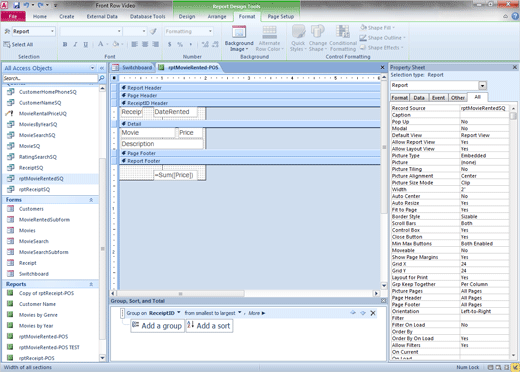The image size is (520, 372).
Task: Click the Underline formatting icon
Action: [86, 44]
